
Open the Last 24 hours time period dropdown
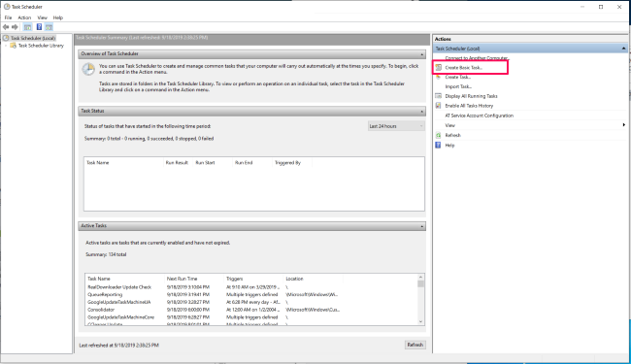pos(396,126)
